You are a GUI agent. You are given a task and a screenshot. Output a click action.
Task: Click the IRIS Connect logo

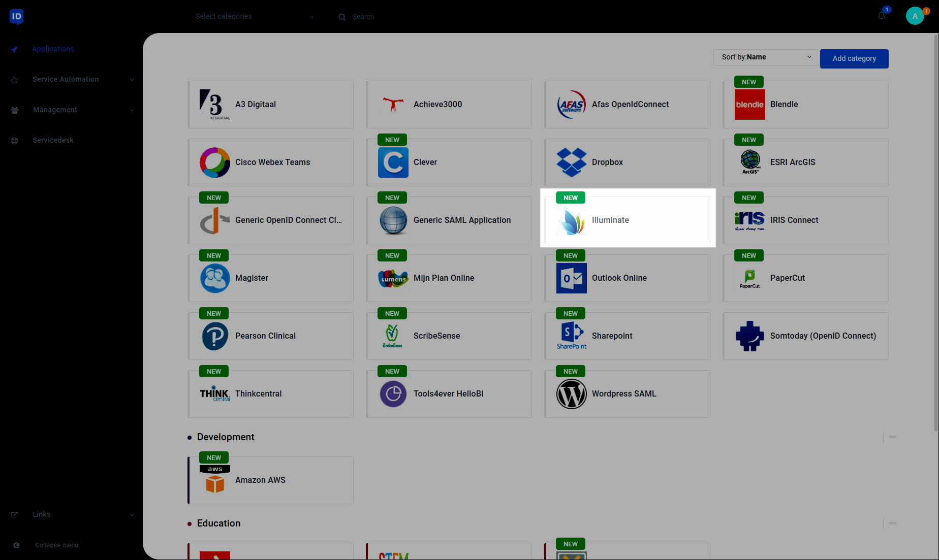[750, 220]
